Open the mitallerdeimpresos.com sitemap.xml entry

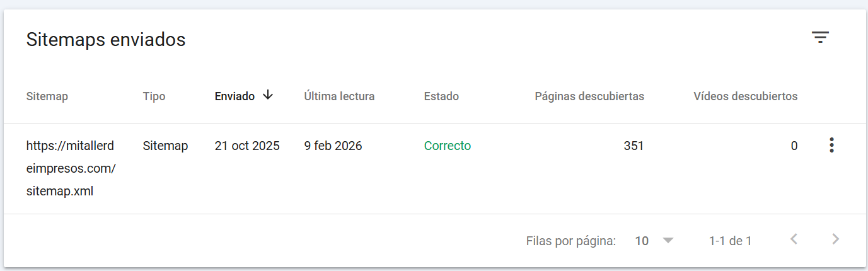(71, 168)
